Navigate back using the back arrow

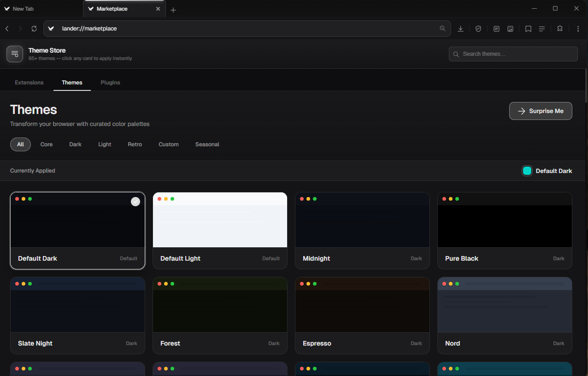tap(7, 28)
